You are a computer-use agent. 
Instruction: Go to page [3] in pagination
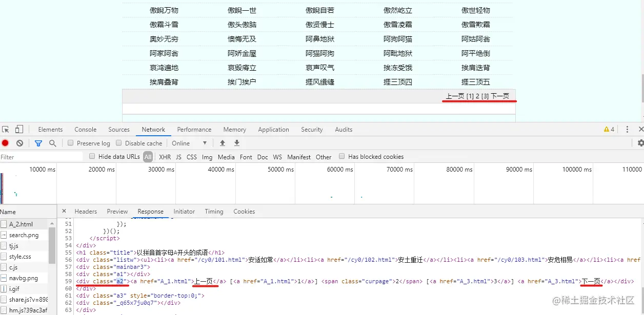[485, 96]
